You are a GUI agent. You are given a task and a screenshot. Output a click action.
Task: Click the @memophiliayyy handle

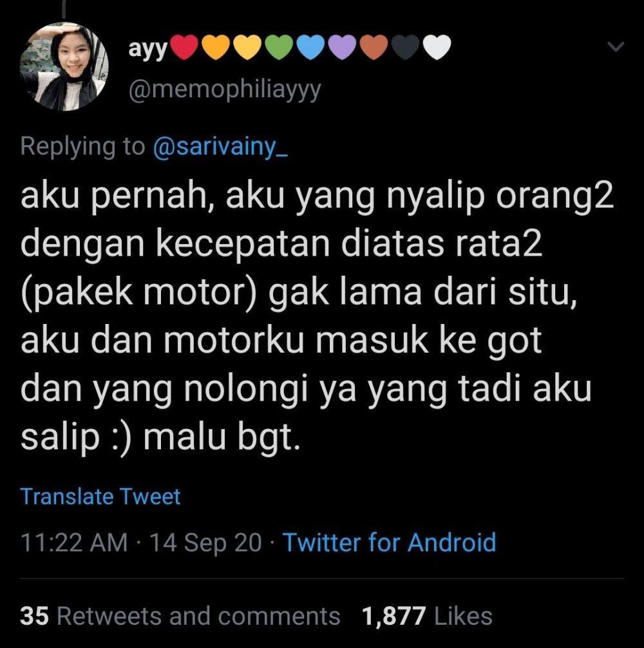coord(225,90)
